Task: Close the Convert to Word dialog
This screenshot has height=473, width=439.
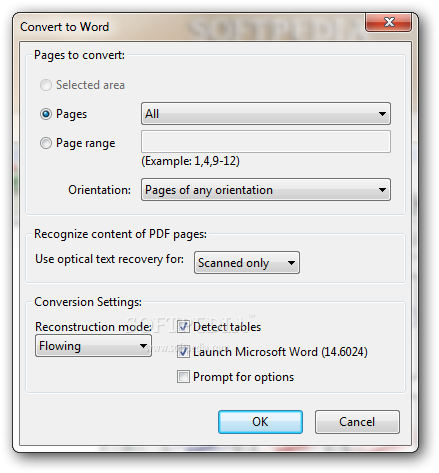Action: coord(388,22)
